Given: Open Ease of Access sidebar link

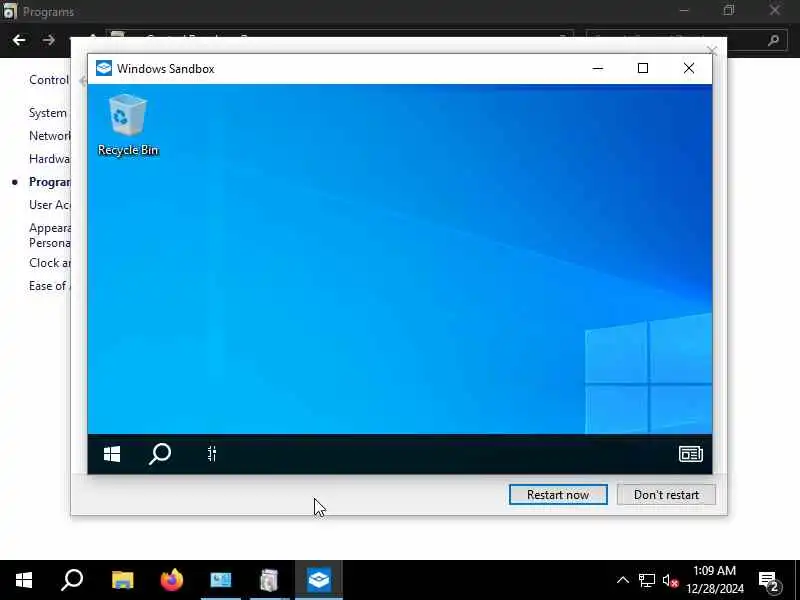Looking at the screenshot, I should point(49,286).
